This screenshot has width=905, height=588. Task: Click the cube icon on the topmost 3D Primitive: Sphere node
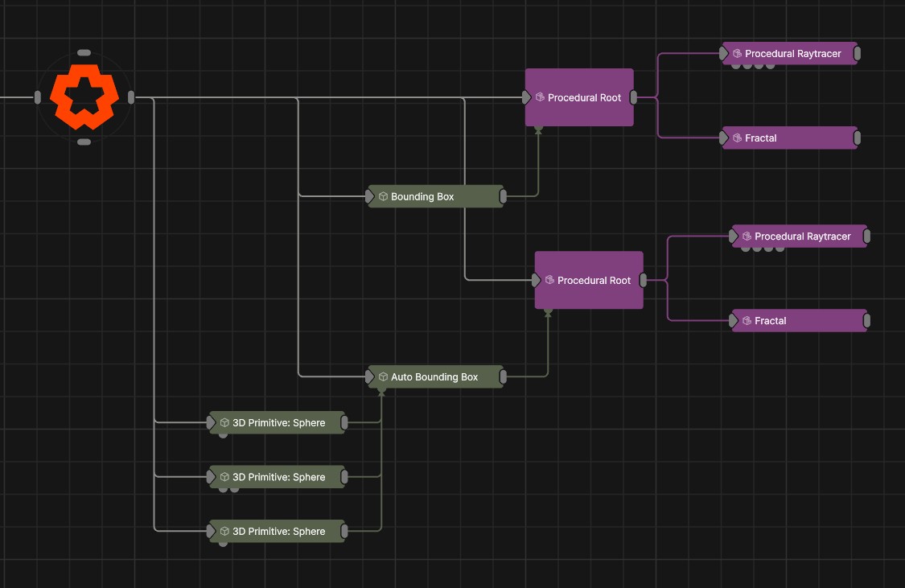[x=223, y=422]
